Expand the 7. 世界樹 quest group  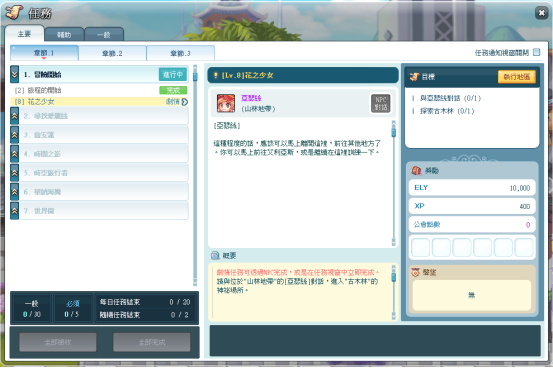(14, 211)
